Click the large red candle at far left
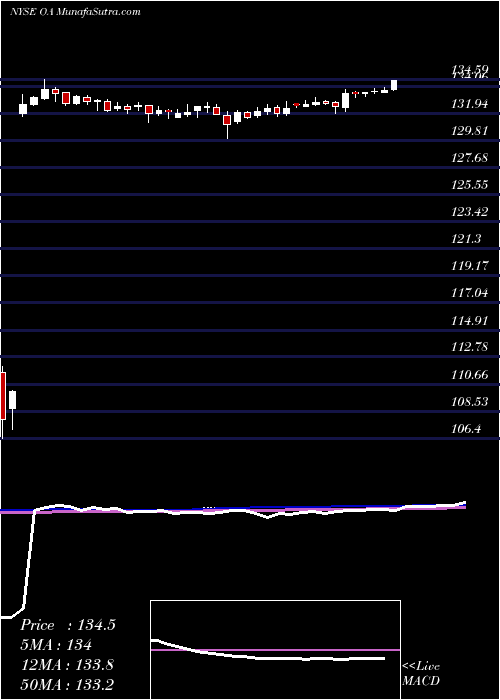This screenshot has height=700, width=500. [x=3, y=396]
